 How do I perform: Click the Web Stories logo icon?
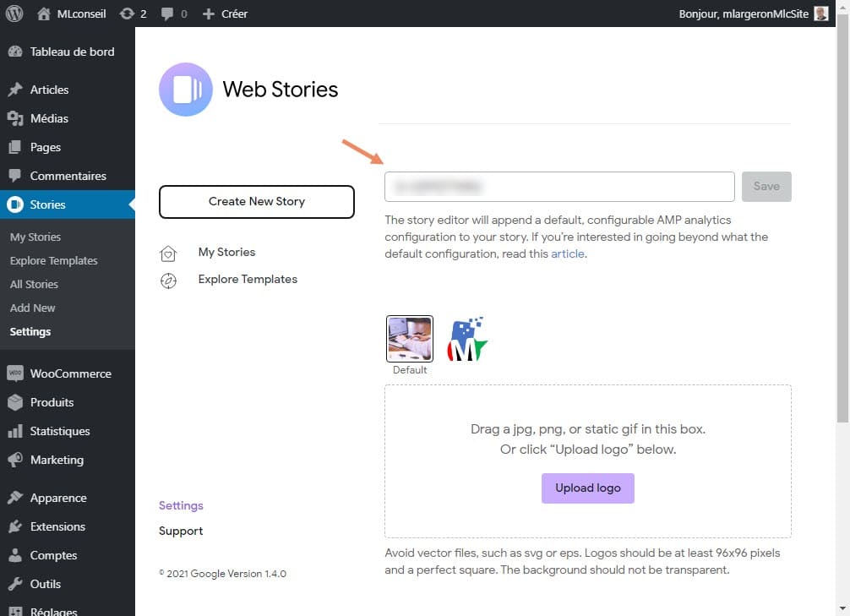point(185,90)
